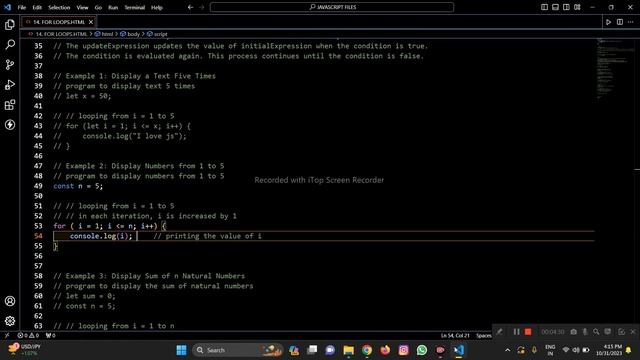Screen dimensions: 640x360
Task: Open the Edit menu
Action: pyautogui.click(x=37, y=7)
